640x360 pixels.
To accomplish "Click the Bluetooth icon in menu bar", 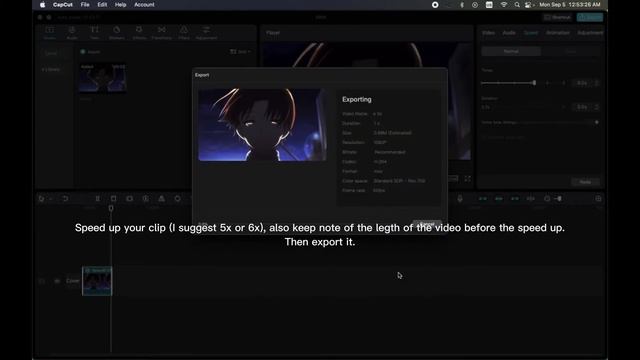I will tap(462, 4).
